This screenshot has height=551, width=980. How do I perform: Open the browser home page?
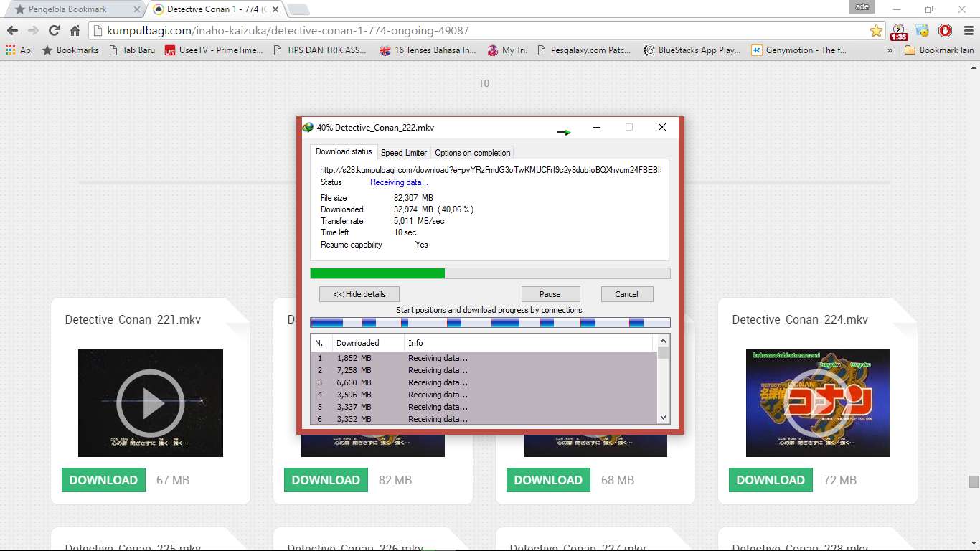75,31
